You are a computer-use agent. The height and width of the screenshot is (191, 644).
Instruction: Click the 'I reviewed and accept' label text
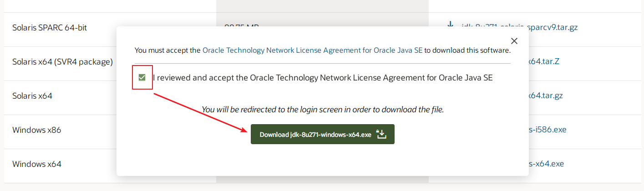(323, 78)
